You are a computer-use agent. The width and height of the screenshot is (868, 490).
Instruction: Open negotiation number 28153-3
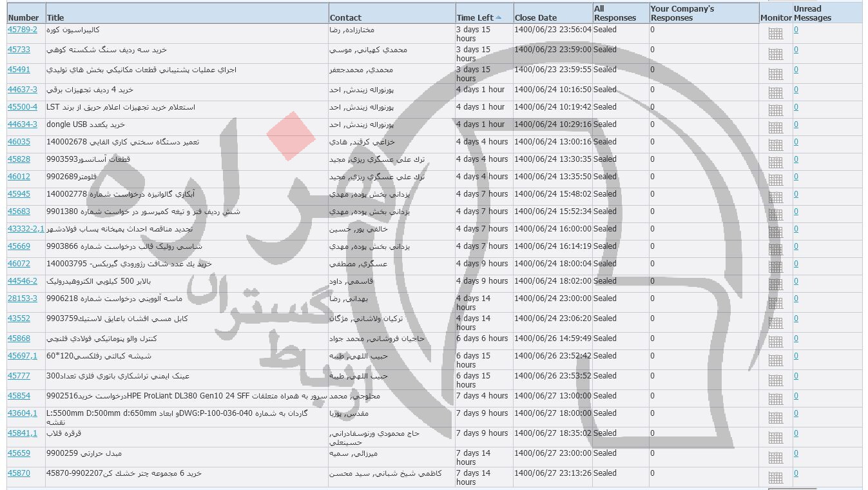click(23, 299)
